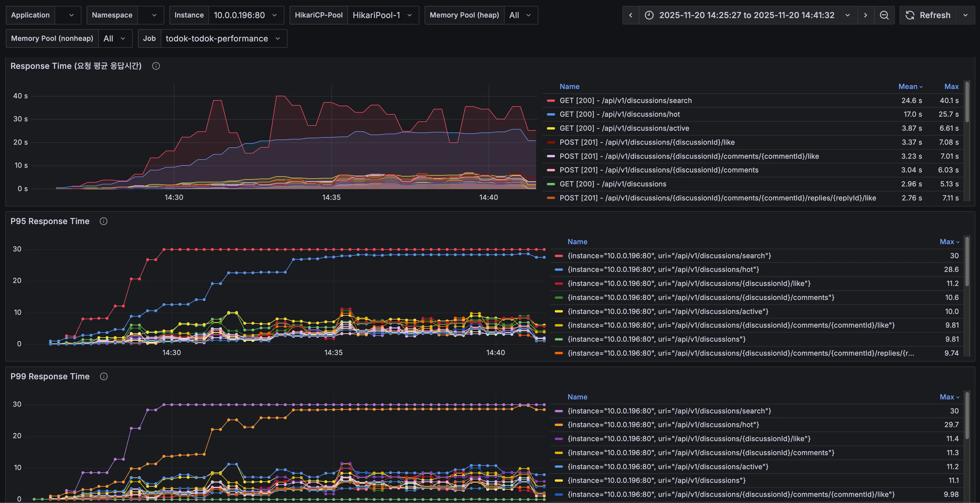Screen dimensions: 980x503
Task: Click info icon beside P95 Response Time
Action: click(x=104, y=221)
